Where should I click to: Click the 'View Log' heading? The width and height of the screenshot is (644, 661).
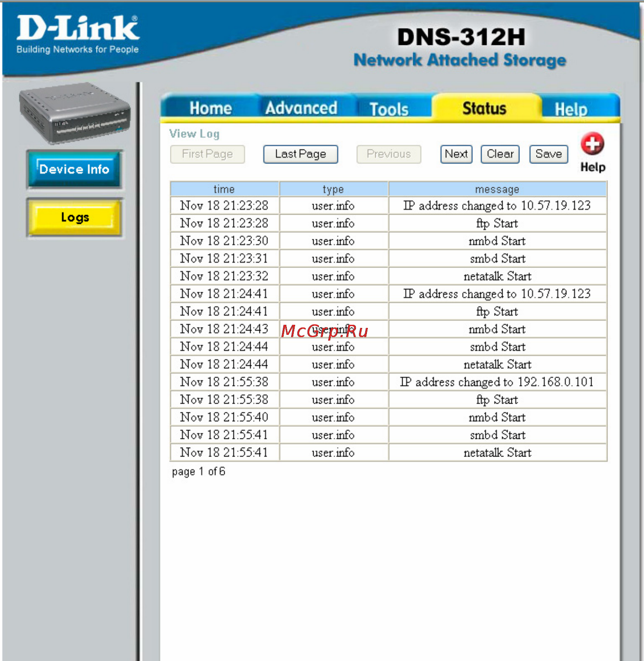[x=194, y=134]
